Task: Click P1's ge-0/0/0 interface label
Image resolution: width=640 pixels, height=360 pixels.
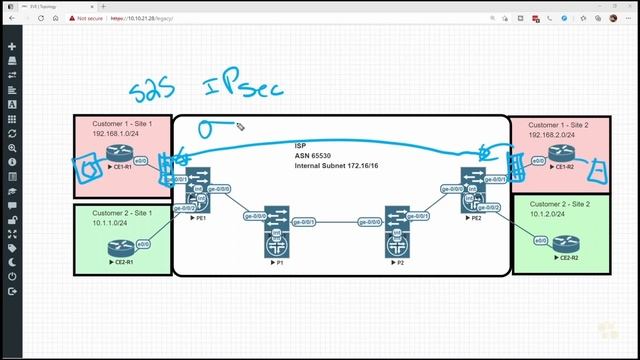Action: pos(255,216)
